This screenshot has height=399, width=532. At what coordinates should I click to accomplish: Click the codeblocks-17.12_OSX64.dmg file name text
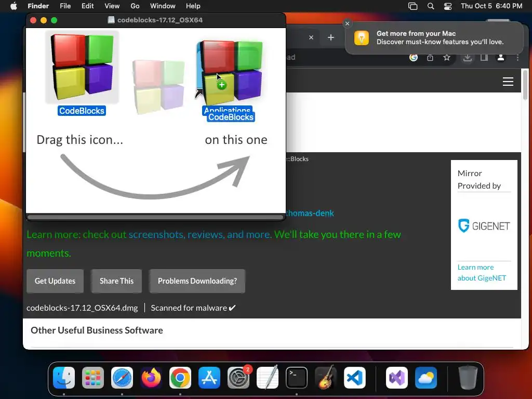point(82,308)
